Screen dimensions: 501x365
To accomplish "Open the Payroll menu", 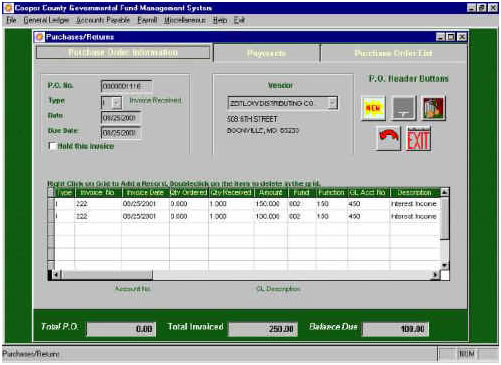I will (147, 20).
